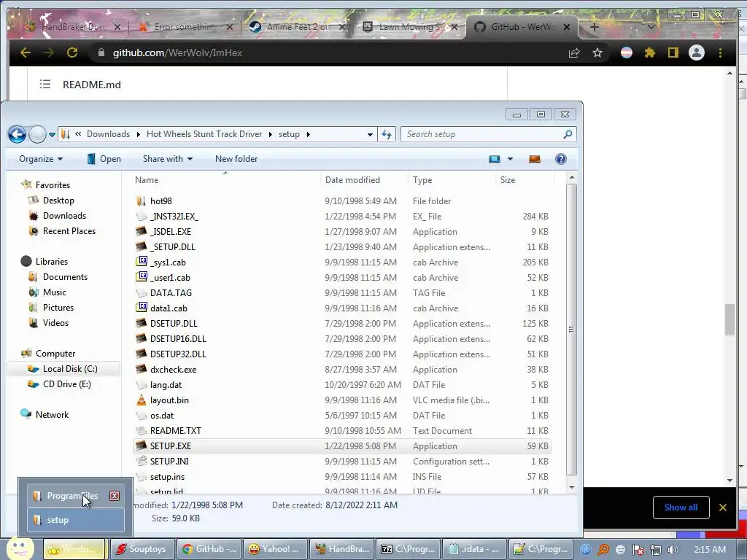The height and width of the screenshot is (560, 747).
Task: Show the preview pane icon
Action: [x=535, y=159]
